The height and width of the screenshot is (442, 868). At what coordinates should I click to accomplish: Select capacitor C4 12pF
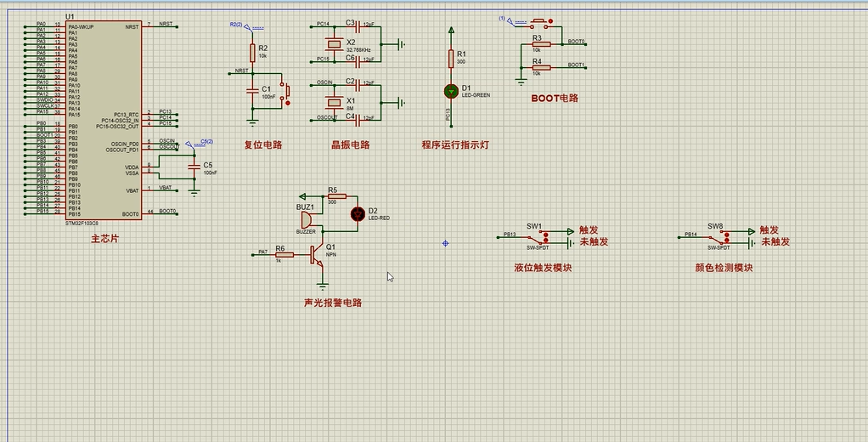click(x=358, y=119)
